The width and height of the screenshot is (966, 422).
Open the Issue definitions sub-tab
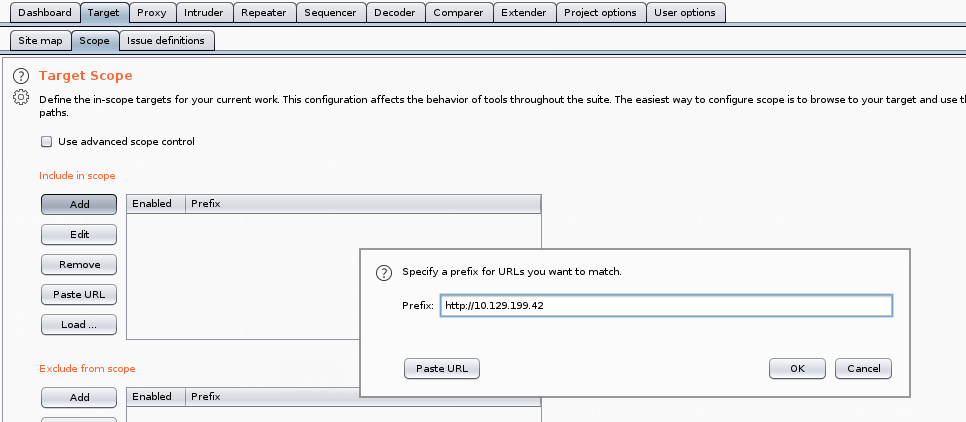(166, 41)
